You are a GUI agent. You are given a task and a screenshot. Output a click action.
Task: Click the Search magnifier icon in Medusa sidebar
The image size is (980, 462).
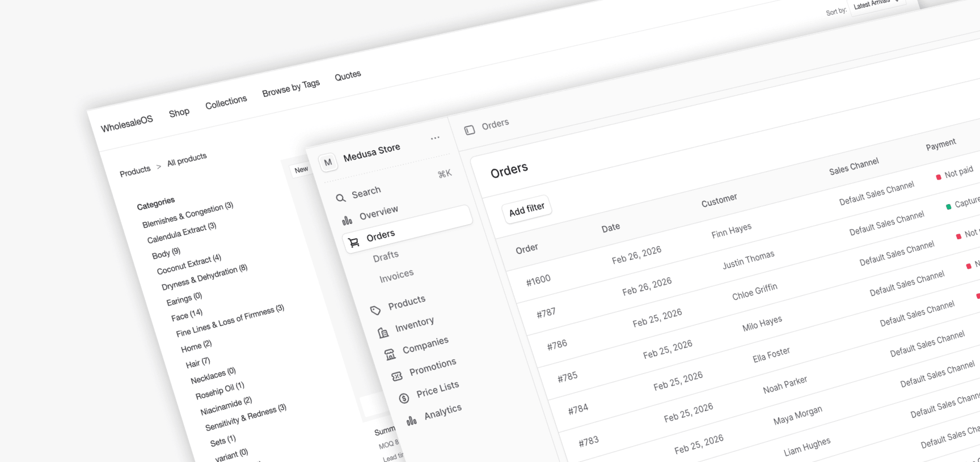coord(341,198)
